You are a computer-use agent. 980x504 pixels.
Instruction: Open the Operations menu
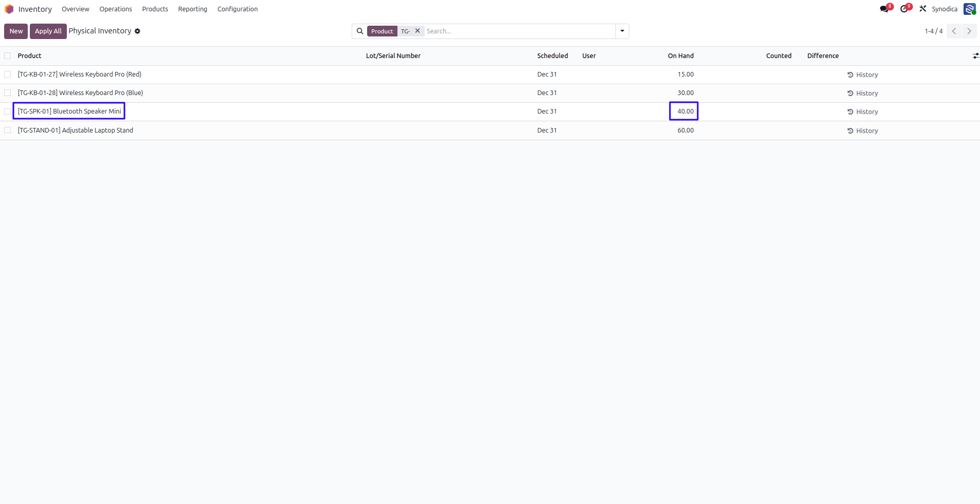[x=116, y=9]
